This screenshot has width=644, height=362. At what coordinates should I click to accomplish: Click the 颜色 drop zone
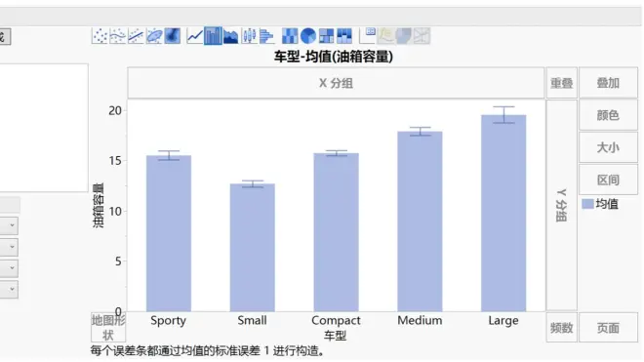(608, 115)
